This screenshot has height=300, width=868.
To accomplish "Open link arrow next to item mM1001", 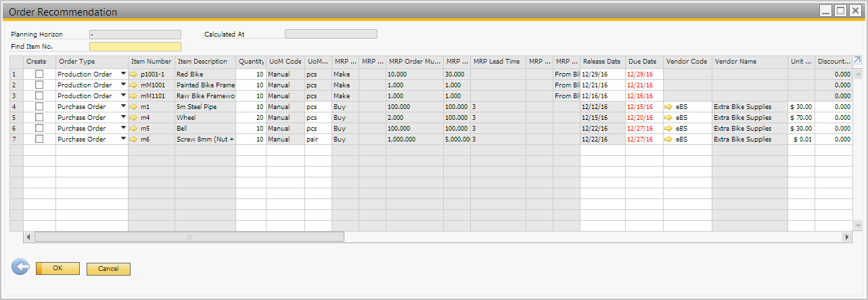I will tap(133, 85).
